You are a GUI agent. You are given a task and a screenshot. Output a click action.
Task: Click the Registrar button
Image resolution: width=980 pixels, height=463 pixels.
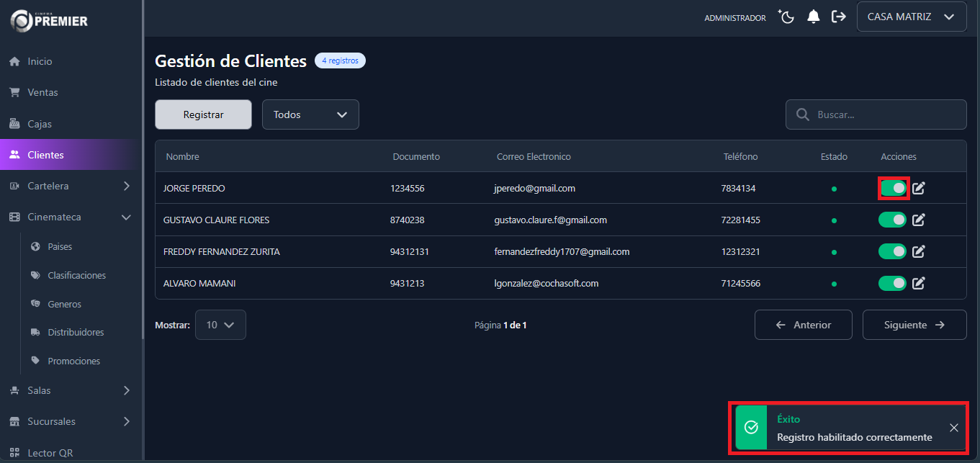tap(203, 114)
